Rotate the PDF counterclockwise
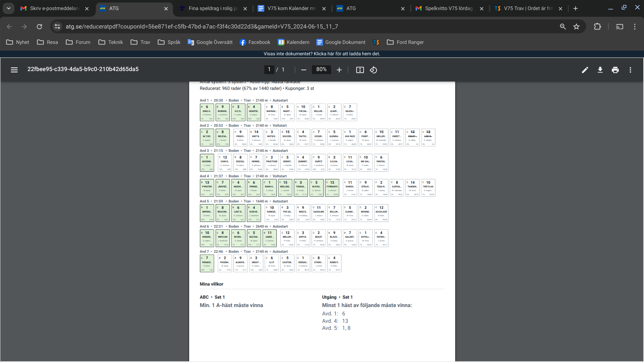 click(373, 70)
